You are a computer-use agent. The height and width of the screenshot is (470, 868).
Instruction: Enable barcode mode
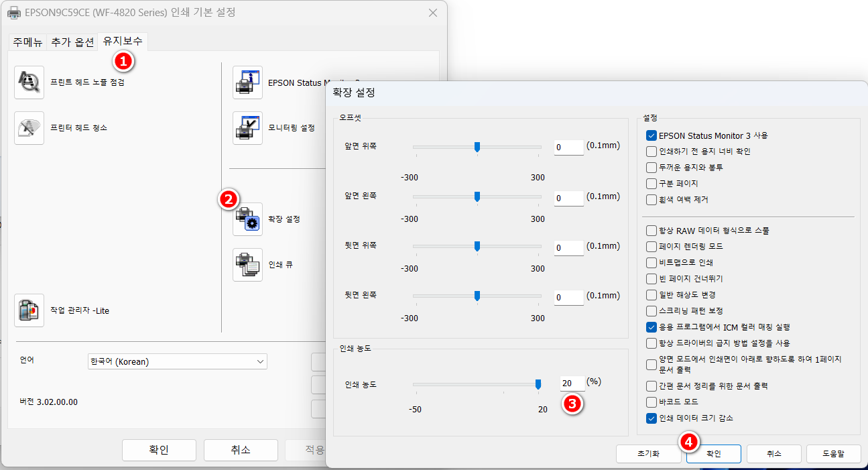[x=651, y=402]
